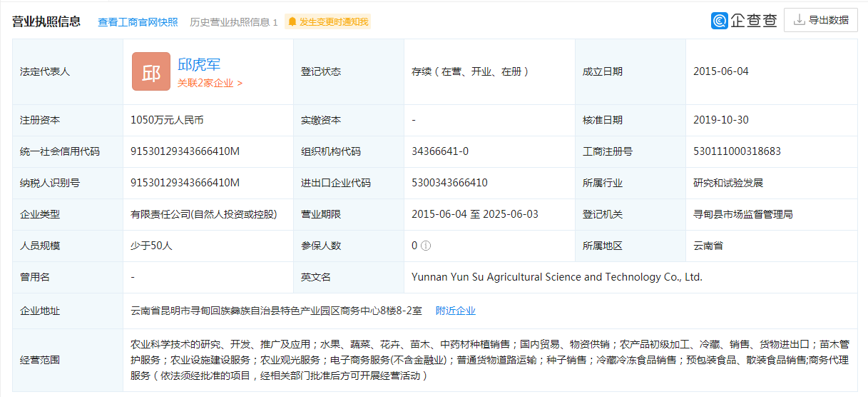Select organization code 34366641-0
Viewport: 868px width, 397px height.
click(440, 151)
